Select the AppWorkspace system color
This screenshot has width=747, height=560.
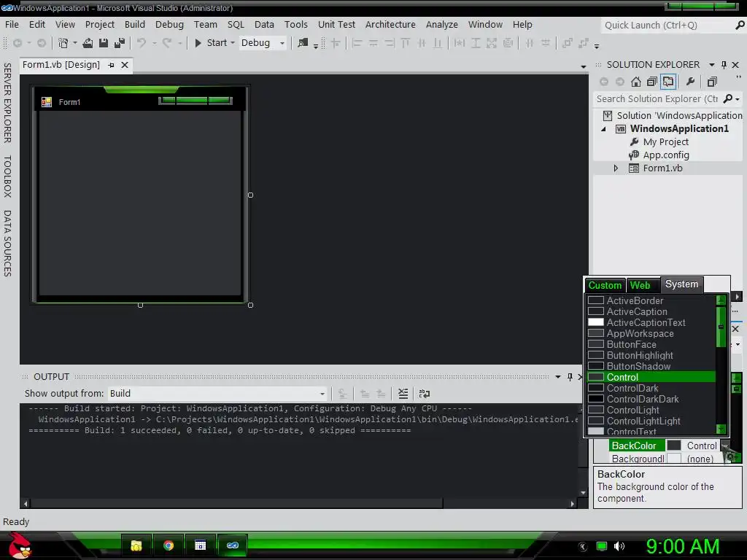pyautogui.click(x=651, y=333)
